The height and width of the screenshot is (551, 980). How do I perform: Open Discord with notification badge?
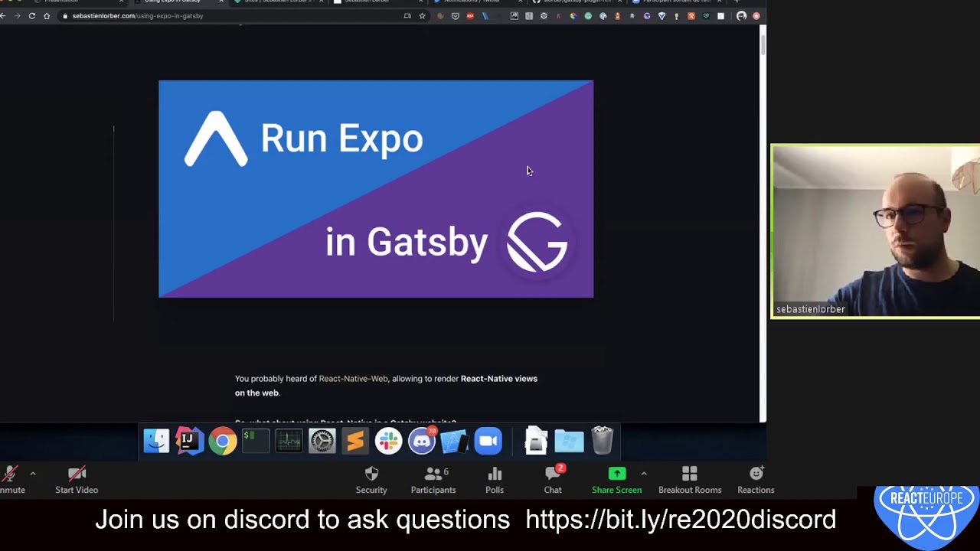coord(422,441)
